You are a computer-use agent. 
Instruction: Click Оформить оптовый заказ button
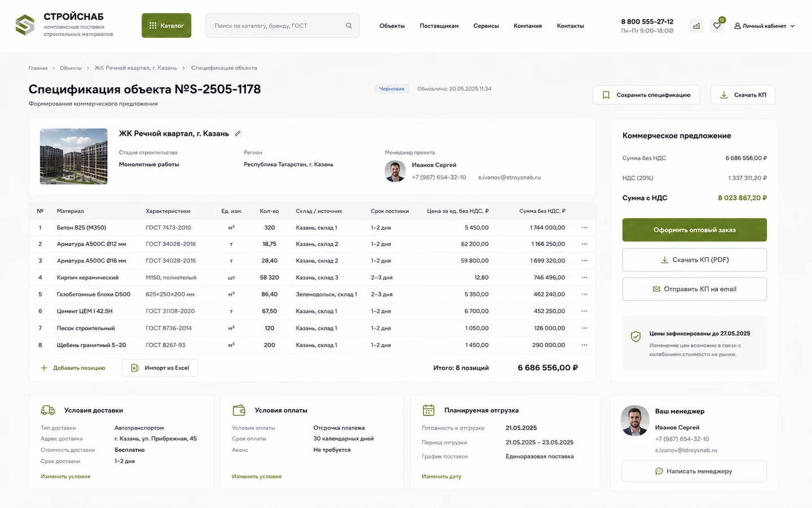[x=694, y=230]
